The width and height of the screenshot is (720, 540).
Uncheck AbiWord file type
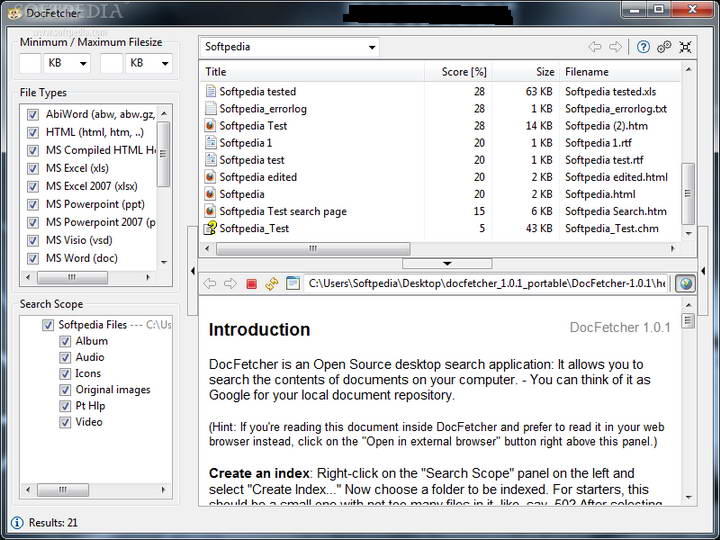coord(33,114)
